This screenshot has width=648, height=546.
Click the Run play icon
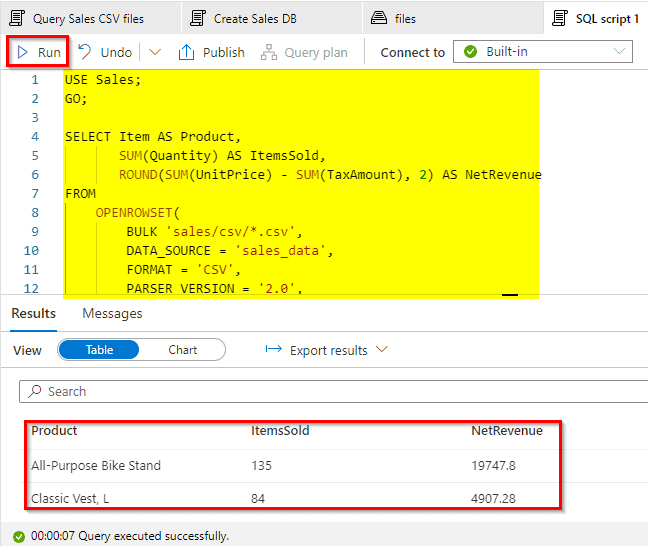tap(22, 52)
